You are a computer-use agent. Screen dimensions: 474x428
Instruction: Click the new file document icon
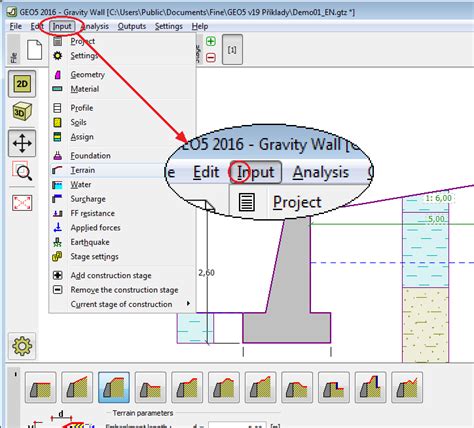tap(35, 50)
